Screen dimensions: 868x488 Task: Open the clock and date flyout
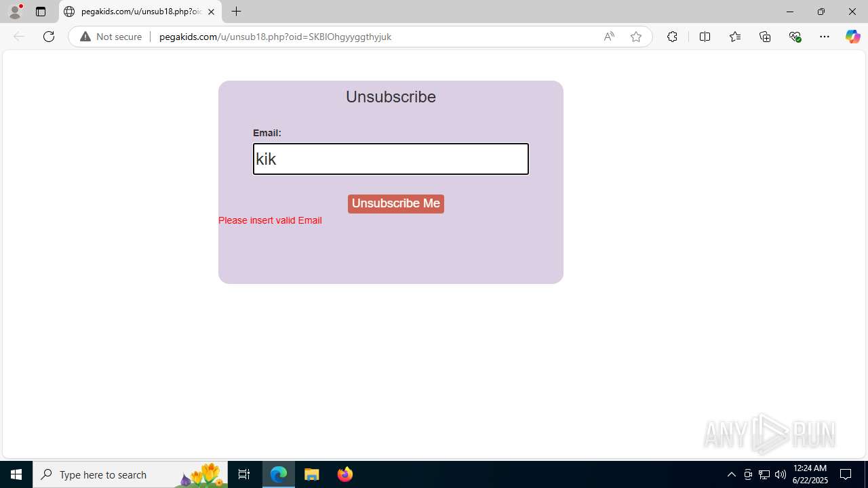(810, 474)
